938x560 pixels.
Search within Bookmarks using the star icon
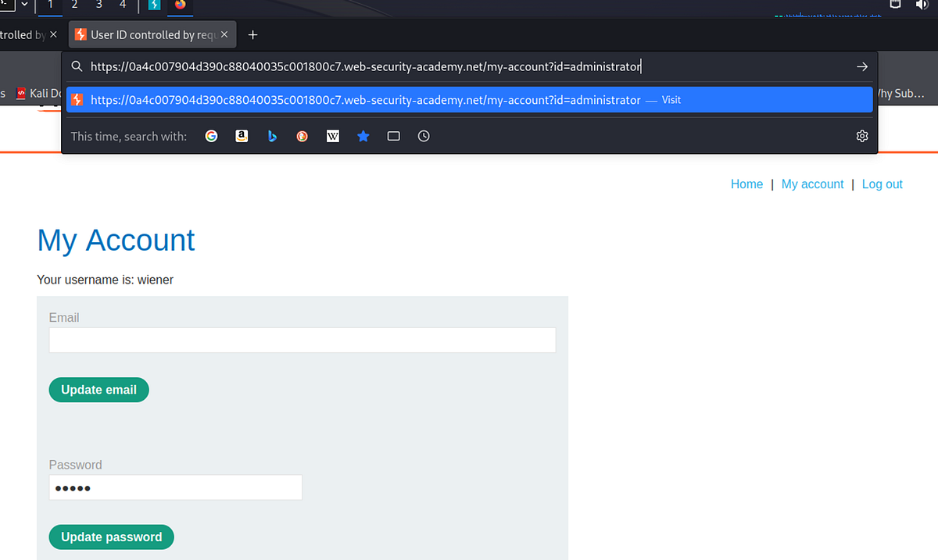pyautogui.click(x=363, y=136)
